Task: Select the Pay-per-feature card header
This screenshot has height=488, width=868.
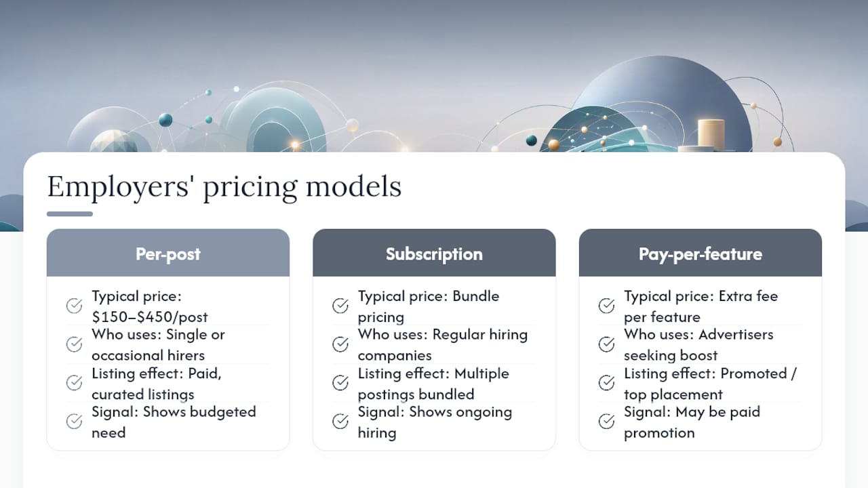Action: point(701,253)
